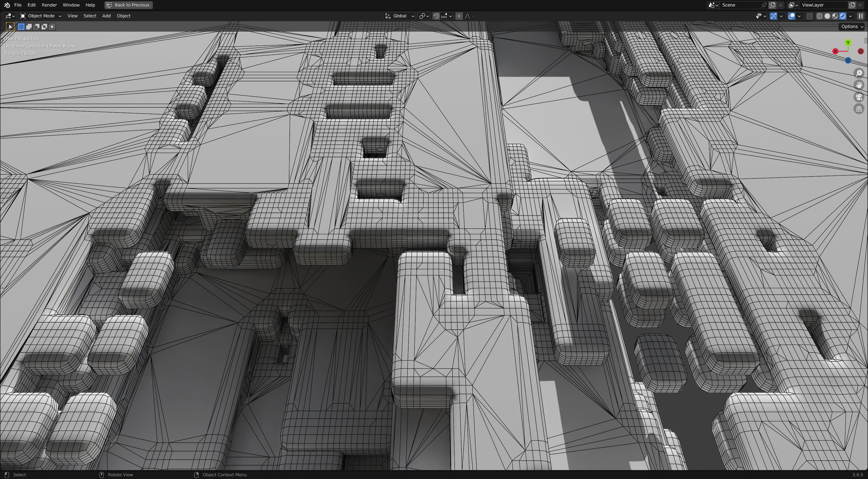Add a new view layer
868x479 pixels.
(852, 5)
